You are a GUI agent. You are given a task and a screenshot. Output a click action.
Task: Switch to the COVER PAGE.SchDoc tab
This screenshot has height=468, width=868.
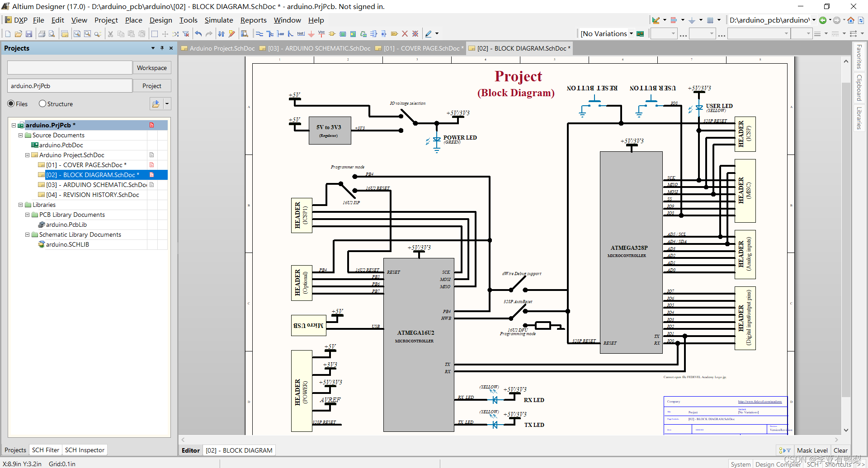[x=420, y=48]
